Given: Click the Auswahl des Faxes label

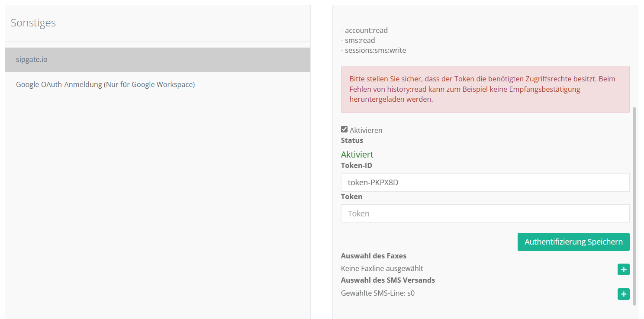Looking at the screenshot, I should coord(374,256).
